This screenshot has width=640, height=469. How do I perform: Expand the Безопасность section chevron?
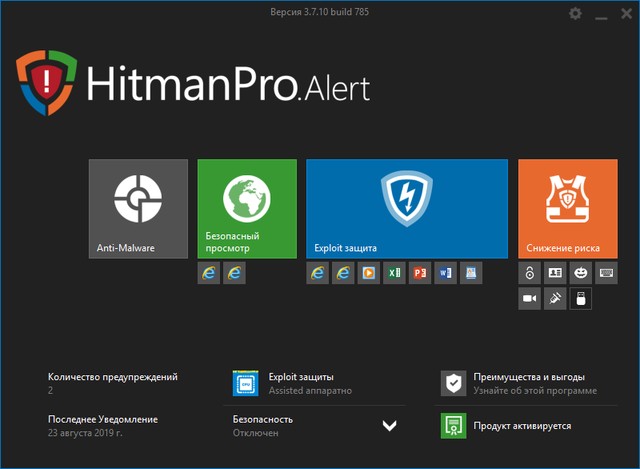point(389,426)
